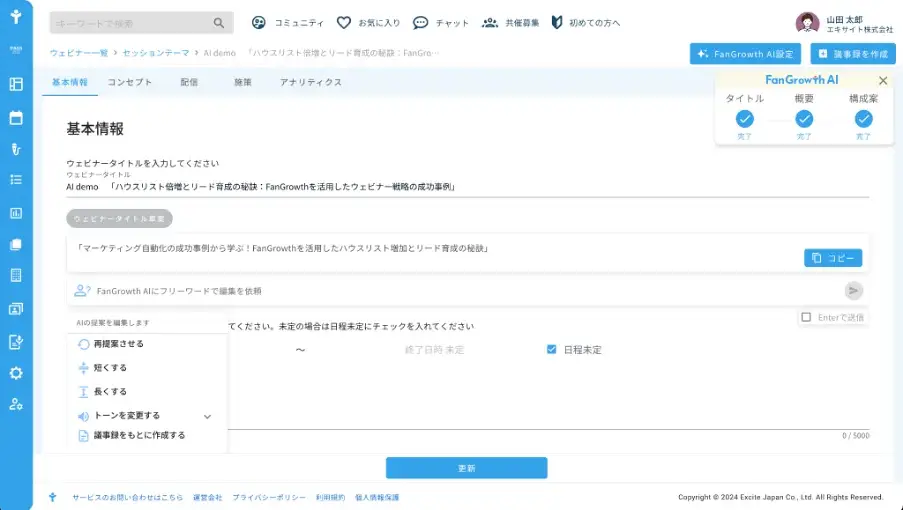The height and width of the screenshot is (510, 904).
Task: Open the edit note sidebar icon
Action: click(16, 342)
